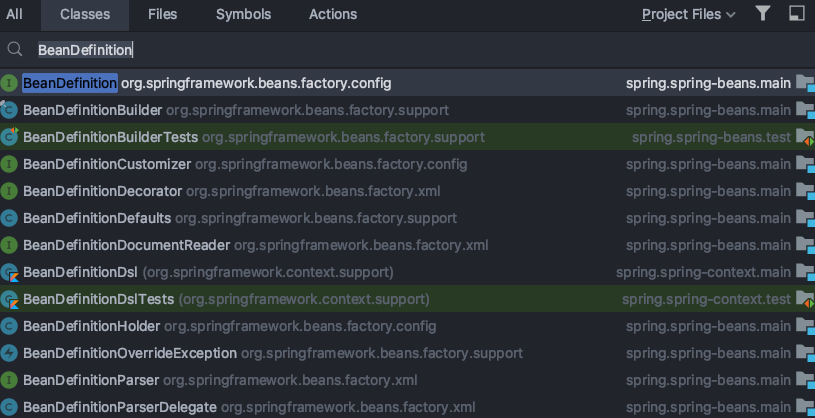This screenshot has width=815, height=418.
Task: Click the BeanDefinitionOverrideException exception icon
Action: 9,353
